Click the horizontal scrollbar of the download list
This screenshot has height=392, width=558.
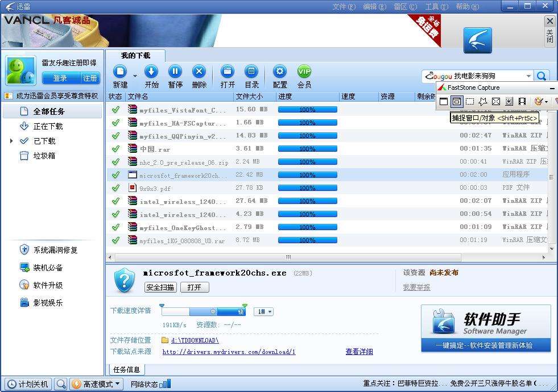pos(288,257)
